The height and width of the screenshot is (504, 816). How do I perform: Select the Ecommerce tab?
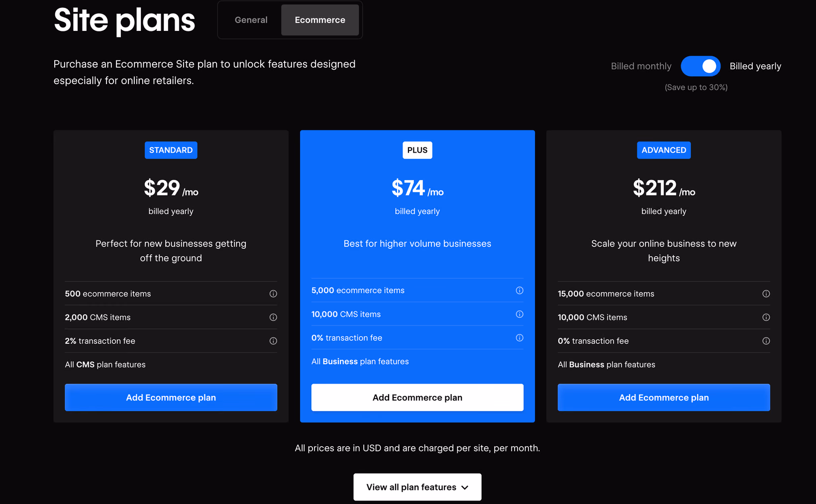[x=320, y=20]
